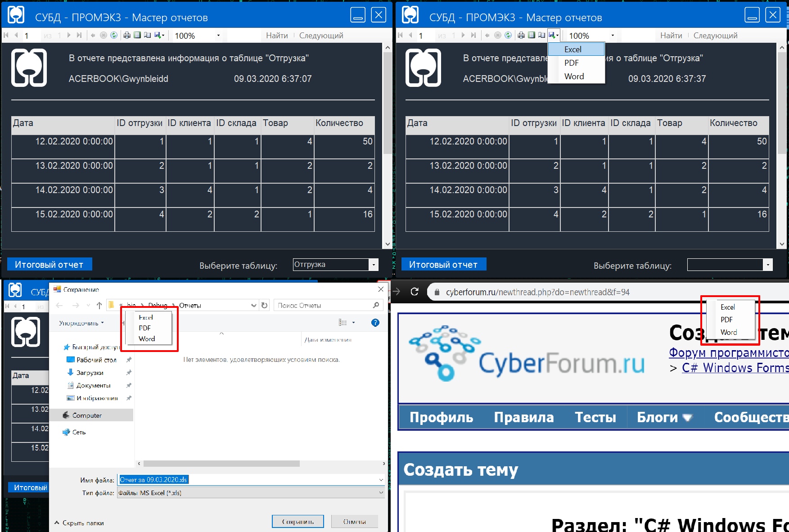The height and width of the screenshot is (532, 789).
Task: Open the Блоги menu on CyberForum
Action: click(663, 417)
